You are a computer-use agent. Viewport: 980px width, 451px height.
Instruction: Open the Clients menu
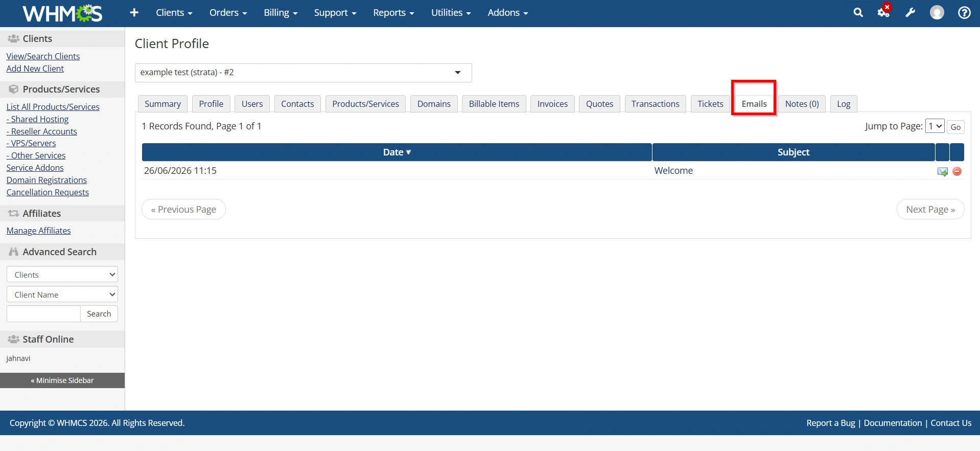coord(174,13)
